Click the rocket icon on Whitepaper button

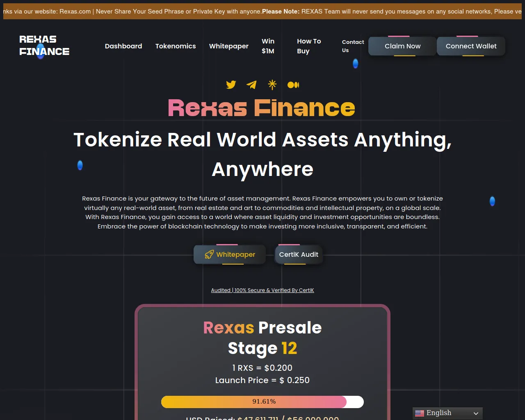(x=209, y=254)
